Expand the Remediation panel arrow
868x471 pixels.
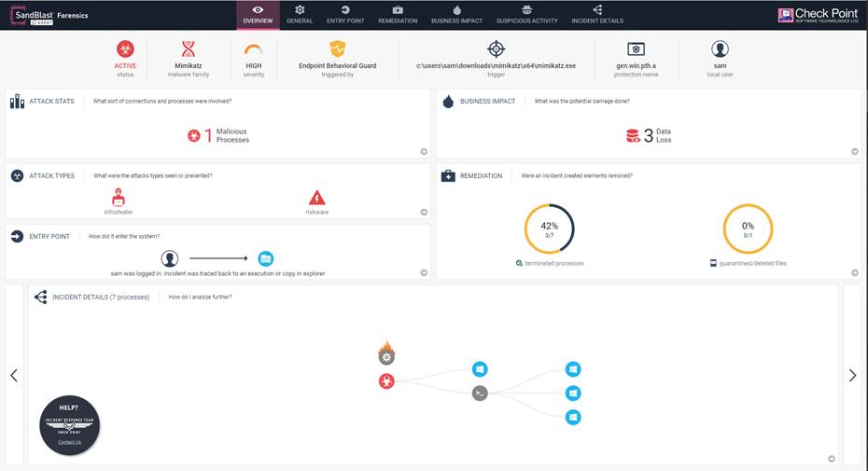pyautogui.click(x=854, y=272)
